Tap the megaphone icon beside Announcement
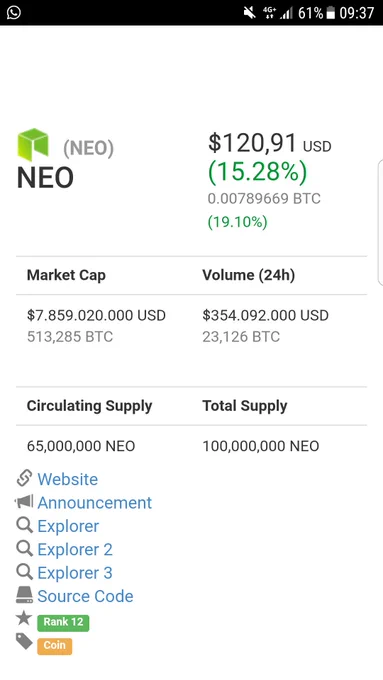383x680 pixels. 24,502
